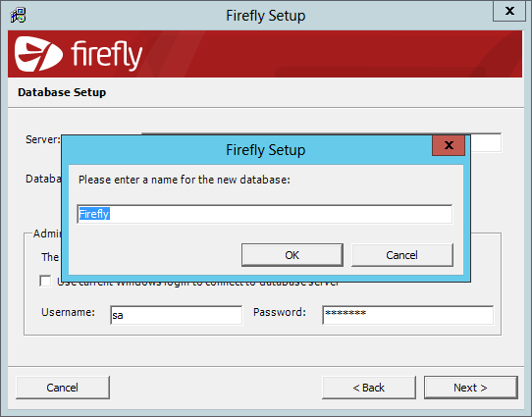The height and width of the screenshot is (417, 532).
Task: Click the Next > button
Action: pyautogui.click(x=470, y=388)
